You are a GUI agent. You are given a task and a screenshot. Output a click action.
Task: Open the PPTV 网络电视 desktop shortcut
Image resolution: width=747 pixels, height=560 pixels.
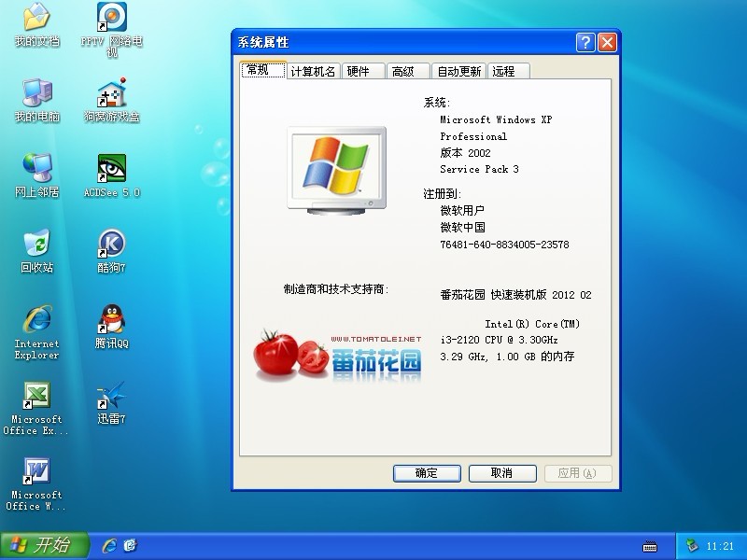(x=112, y=19)
